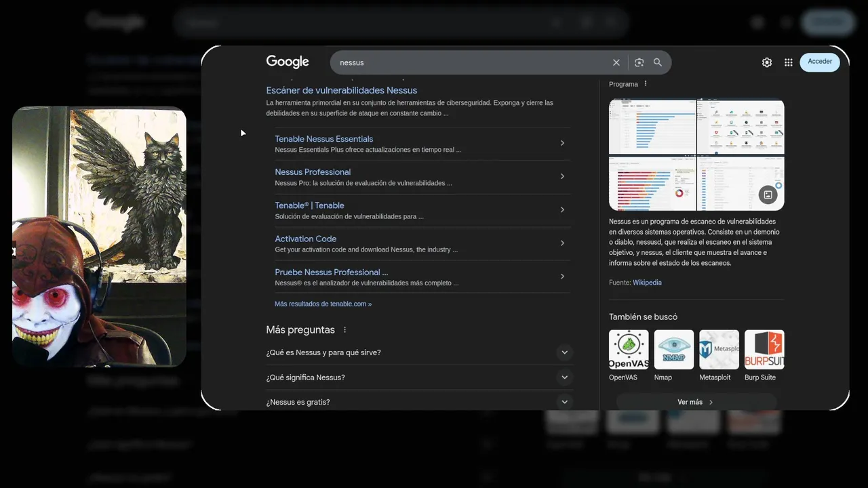Image resolution: width=868 pixels, height=488 pixels.
Task: Click the magnifying glass search icon
Action: tap(658, 62)
